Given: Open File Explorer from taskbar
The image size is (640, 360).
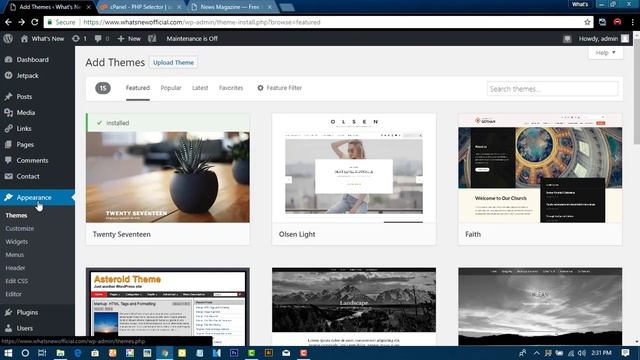Looking at the screenshot, I should (x=60, y=353).
